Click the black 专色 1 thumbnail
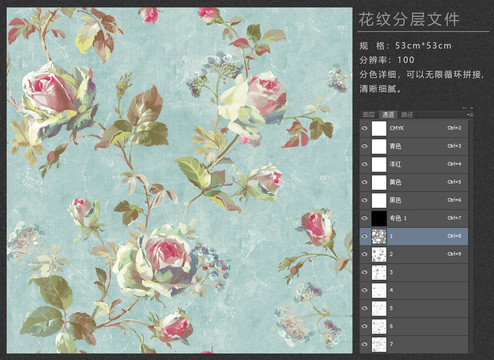The image size is (494, 360). click(x=379, y=218)
